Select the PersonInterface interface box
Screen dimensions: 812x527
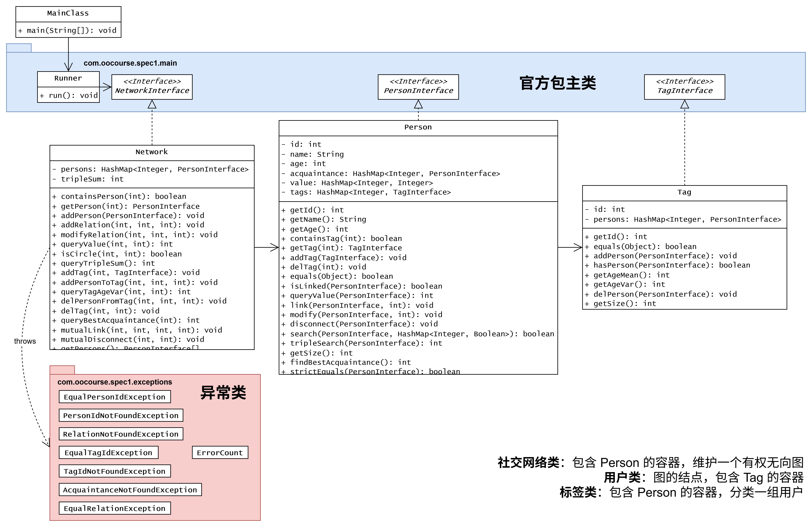pyautogui.click(x=418, y=87)
